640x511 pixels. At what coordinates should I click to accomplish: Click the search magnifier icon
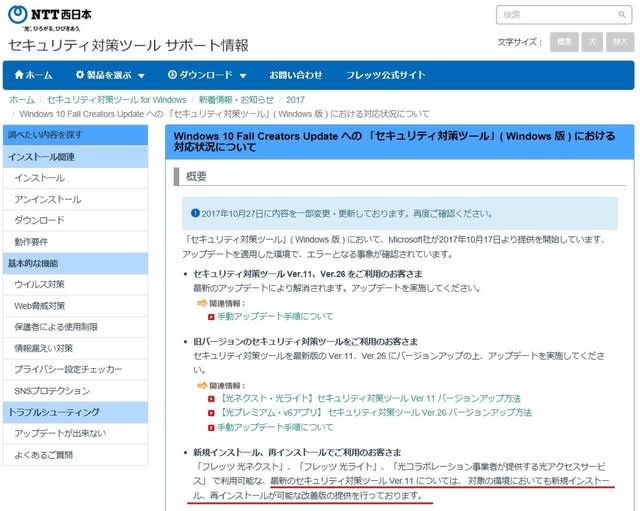620,15
